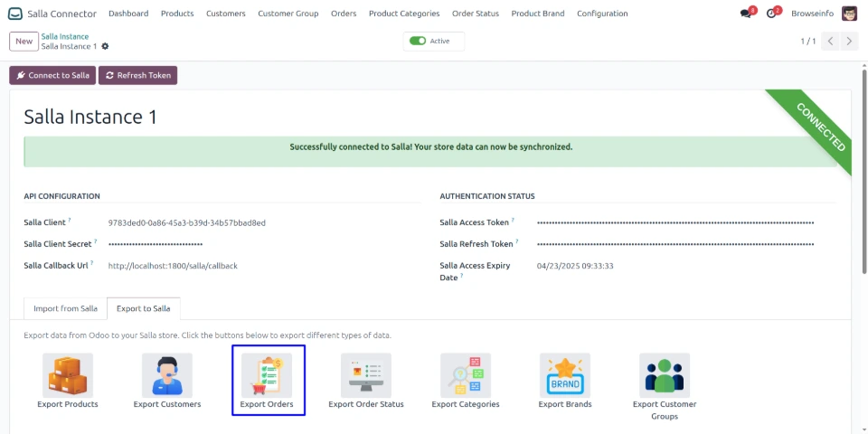
Task: Toggle the Active switch off
Action: pos(418,41)
